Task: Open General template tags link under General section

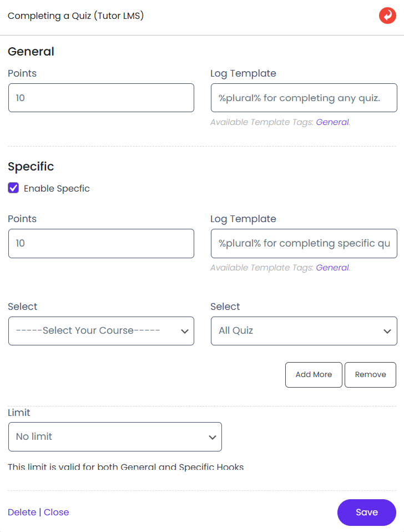Action: pos(332,122)
